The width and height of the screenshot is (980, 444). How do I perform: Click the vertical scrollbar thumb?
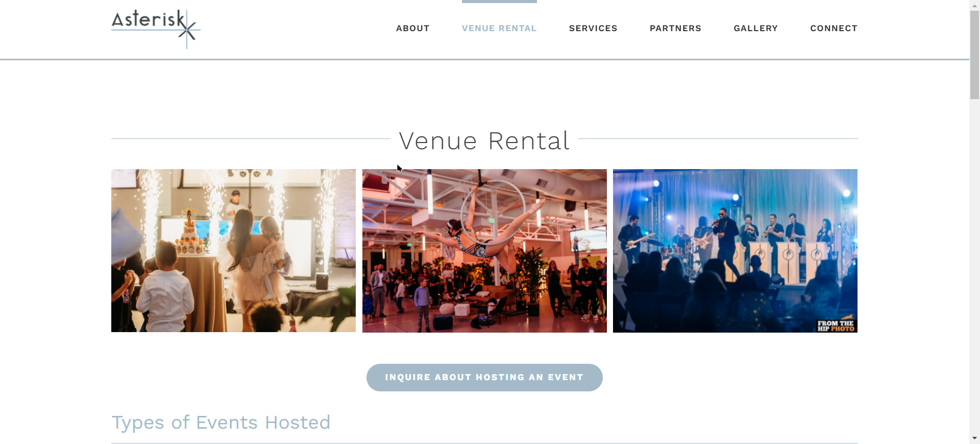pyautogui.click(x=974, y=55)
